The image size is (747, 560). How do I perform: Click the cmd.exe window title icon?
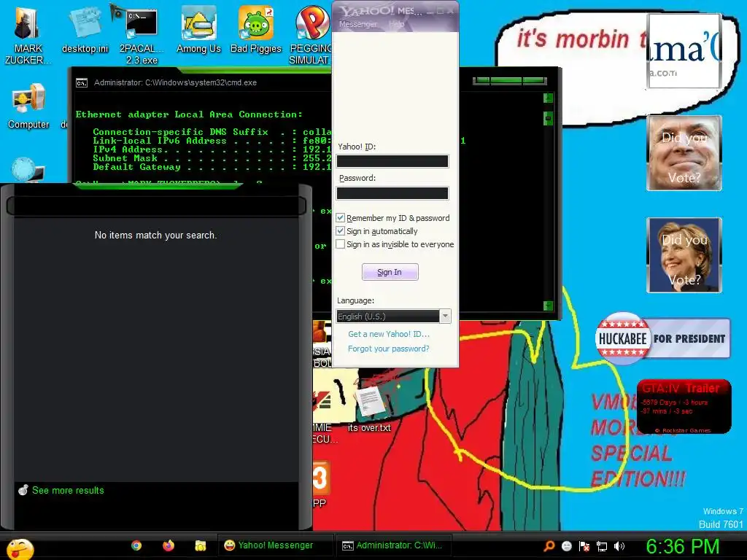click(x=82, y=83)
